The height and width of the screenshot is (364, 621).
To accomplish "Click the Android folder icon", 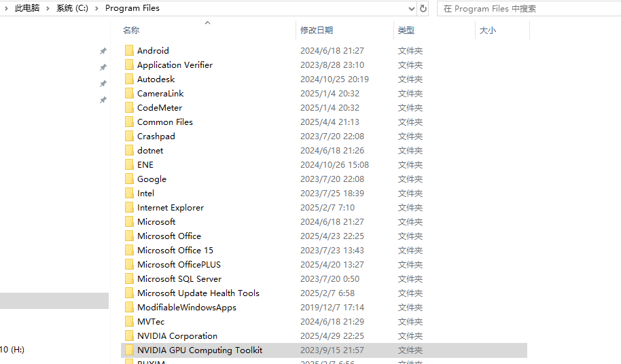I will [x=129, y=50].
